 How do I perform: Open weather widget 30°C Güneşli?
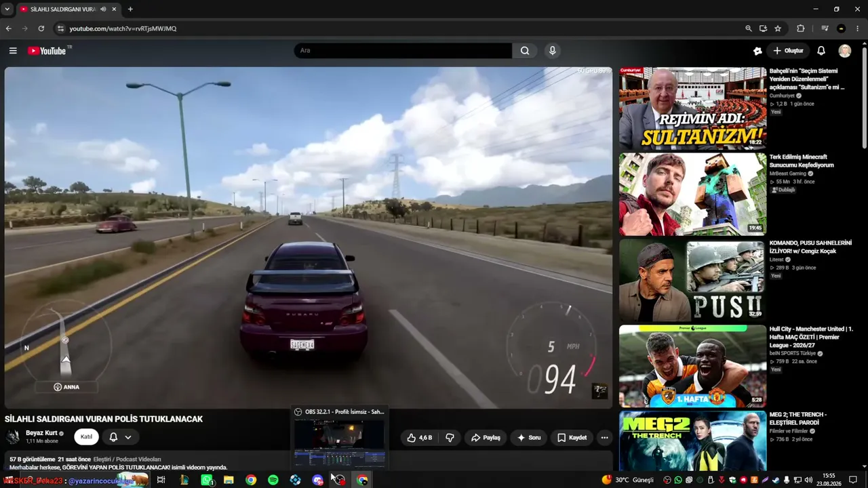pos(628,480)
